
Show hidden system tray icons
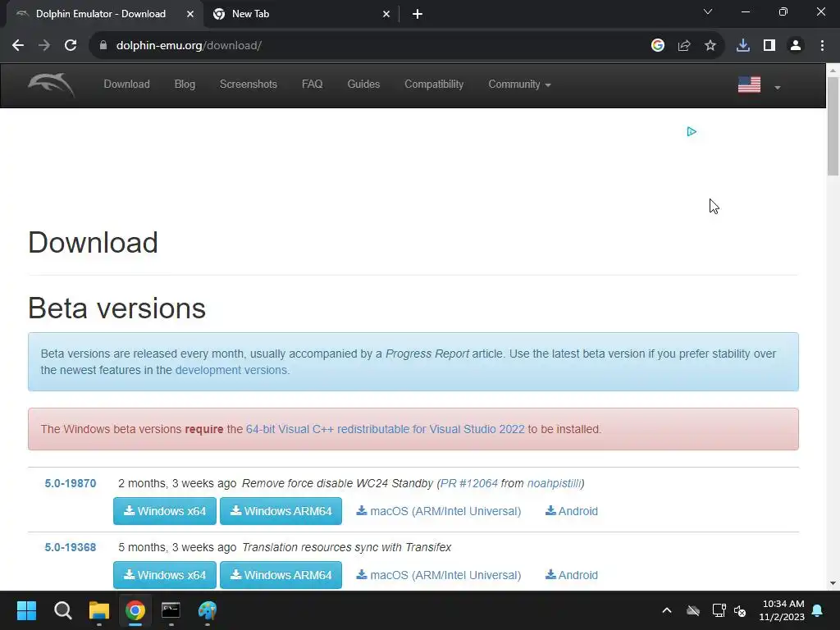click(667, 610)
